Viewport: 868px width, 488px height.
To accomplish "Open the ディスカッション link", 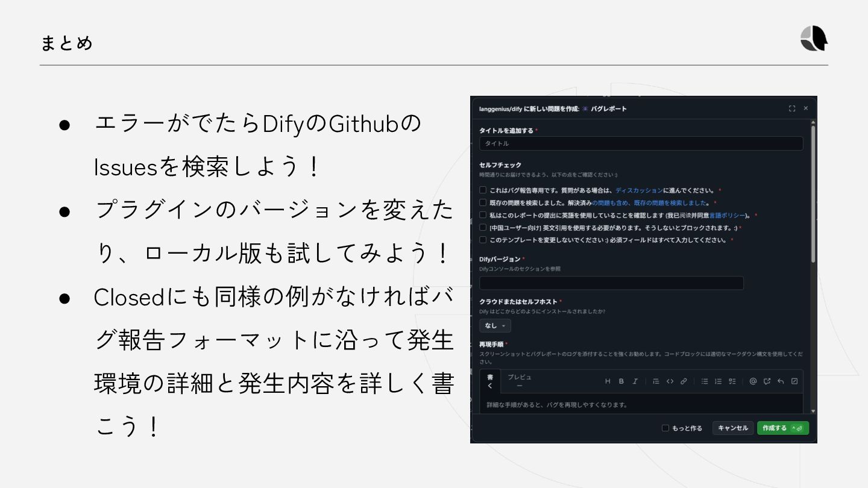I will click(x=638, y=190).
